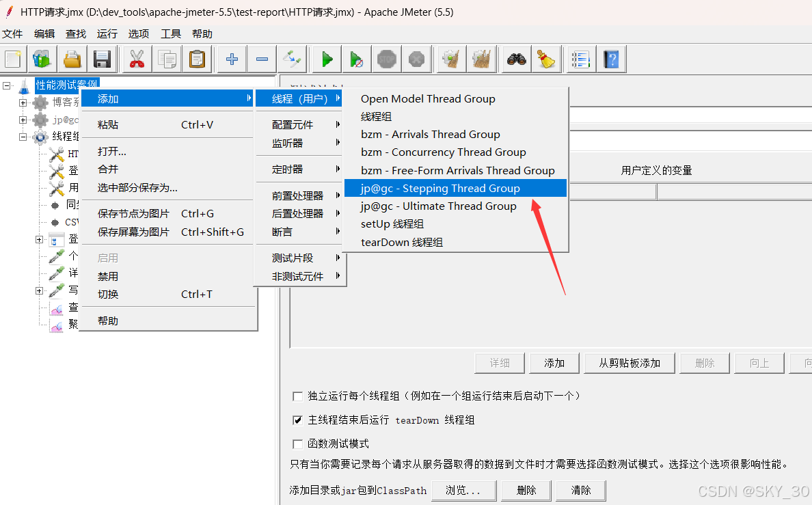The width and height of the screenshot is (812, 505).
Task: Toggle 独立运行每个线程组 checkbox
Action: (x=298, y=396)
